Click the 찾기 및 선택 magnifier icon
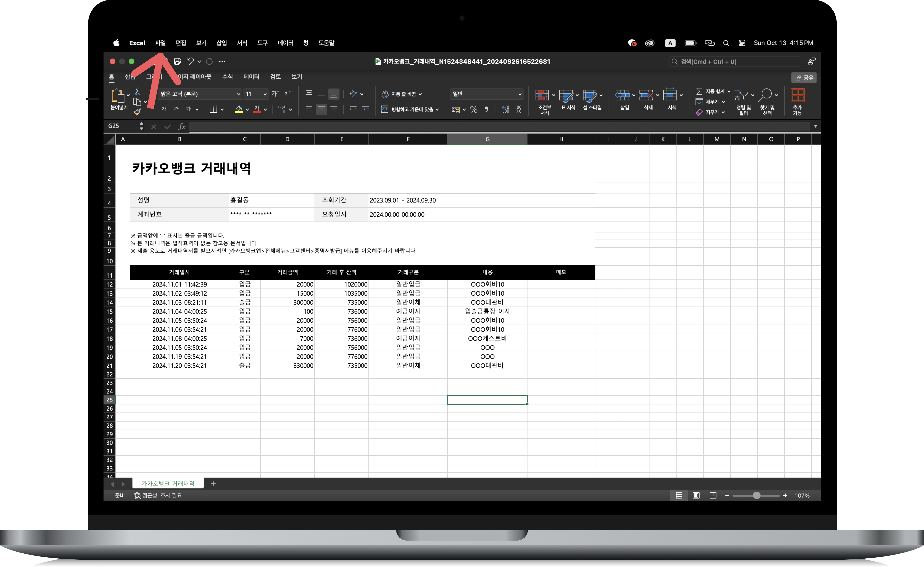Image resolution: width=924 pixels, height=567 pixels. pyautogui.click(x=765, y=95)
